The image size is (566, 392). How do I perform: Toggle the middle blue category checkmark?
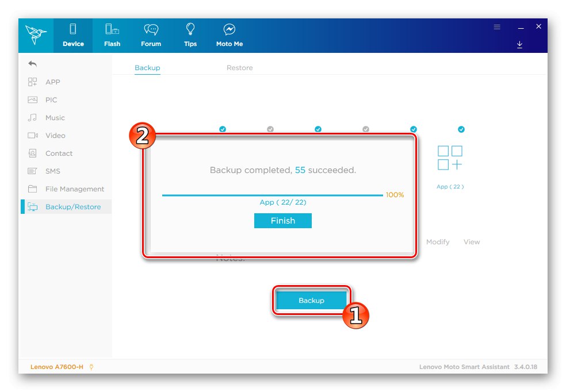click(x=318, y=129)
